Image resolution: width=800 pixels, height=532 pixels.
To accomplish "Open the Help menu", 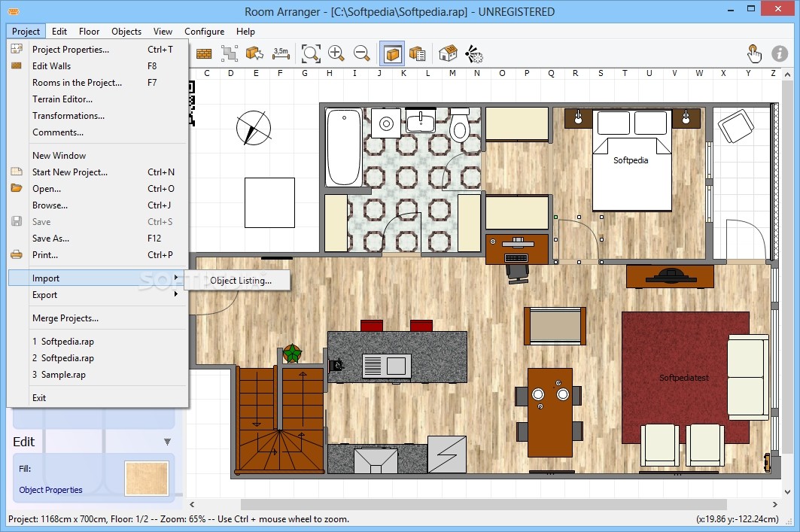I will [x=245, y=31].
